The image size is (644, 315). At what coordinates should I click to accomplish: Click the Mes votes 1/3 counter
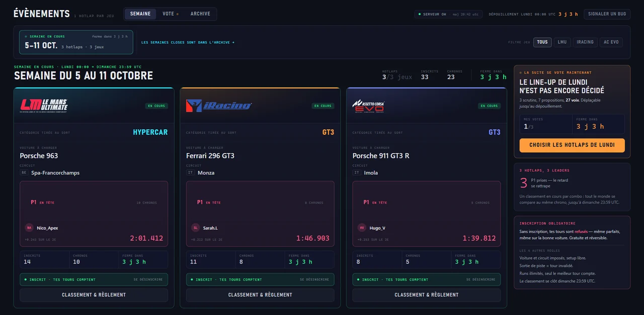point(546,124)
